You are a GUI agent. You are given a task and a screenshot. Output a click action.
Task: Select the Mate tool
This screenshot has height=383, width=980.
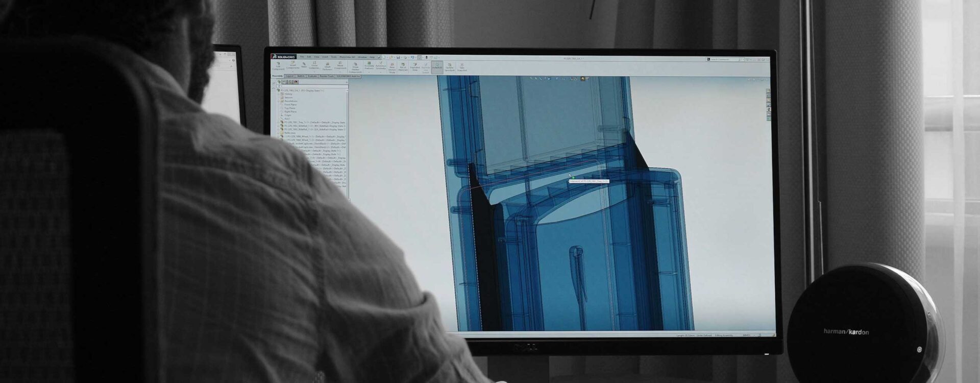click(304, 65)
